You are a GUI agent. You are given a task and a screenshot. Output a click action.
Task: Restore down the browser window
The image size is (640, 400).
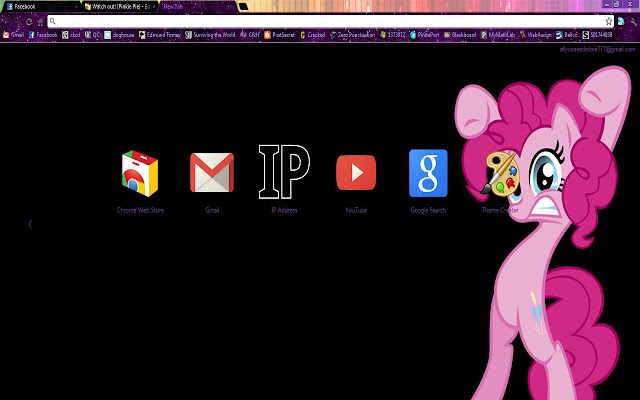click(x=616, y=4)
